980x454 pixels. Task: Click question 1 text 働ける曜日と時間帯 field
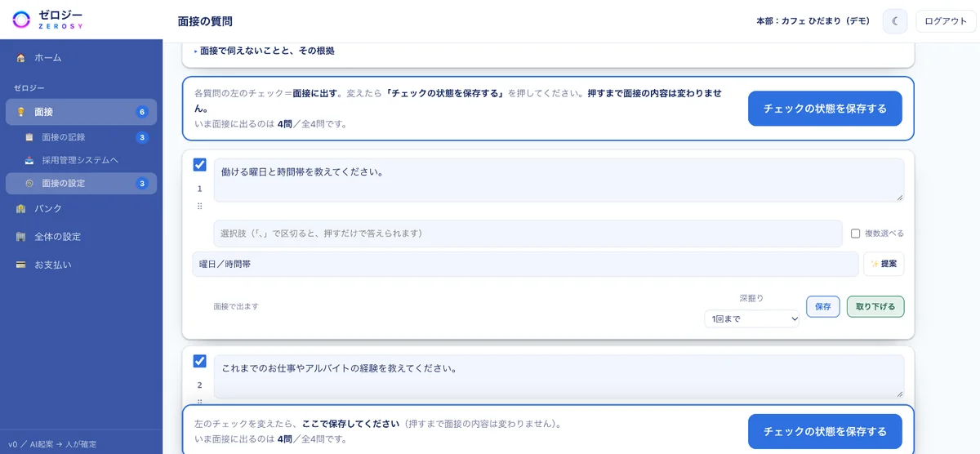tap(559, 180)
